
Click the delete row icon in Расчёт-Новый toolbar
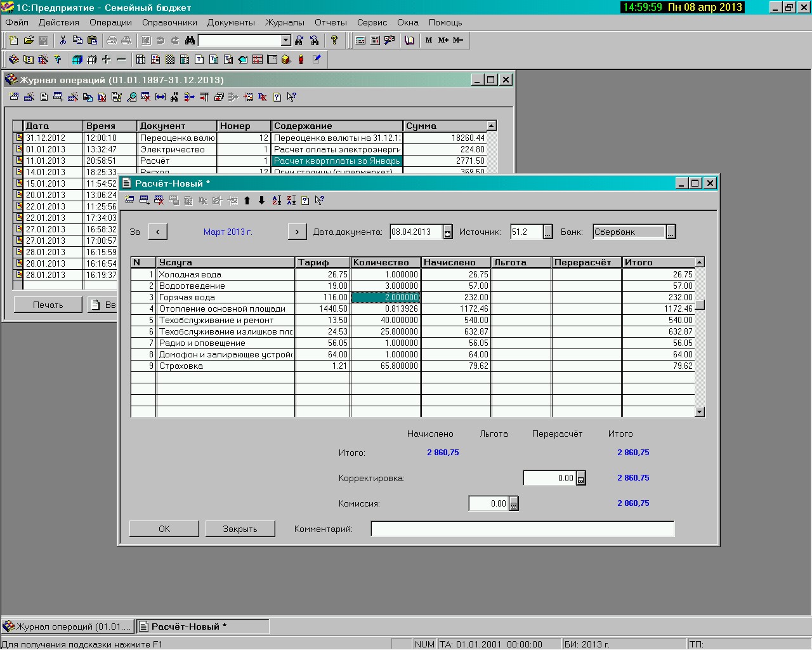tap(159, 201)
